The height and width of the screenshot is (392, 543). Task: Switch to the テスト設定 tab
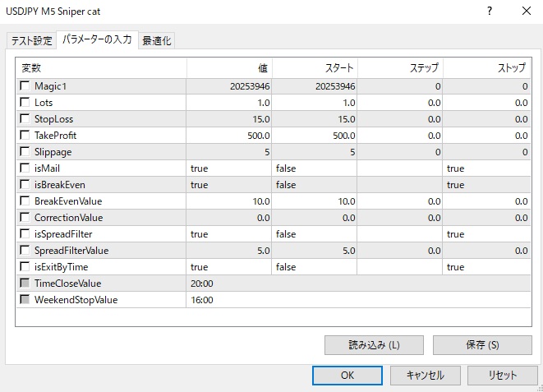coord(31,41)
